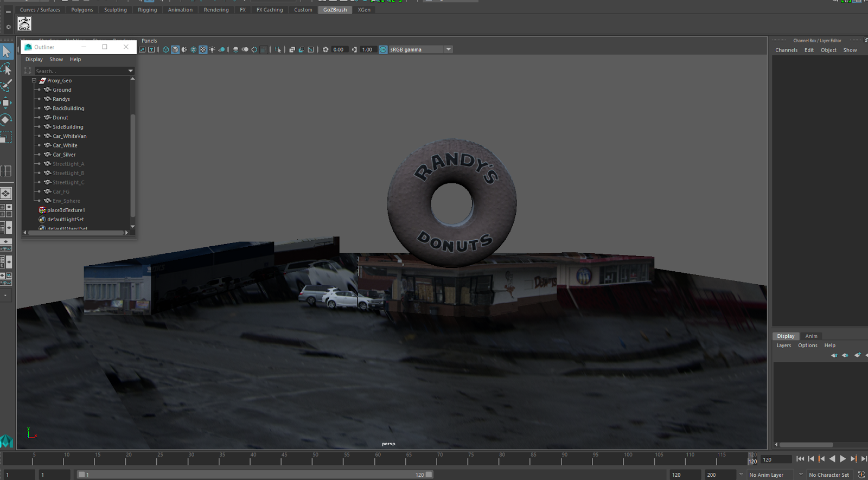Select Car_WhiteVan in the Outliner
Viewport: 868px width, 480px height.
click(69, 136)
